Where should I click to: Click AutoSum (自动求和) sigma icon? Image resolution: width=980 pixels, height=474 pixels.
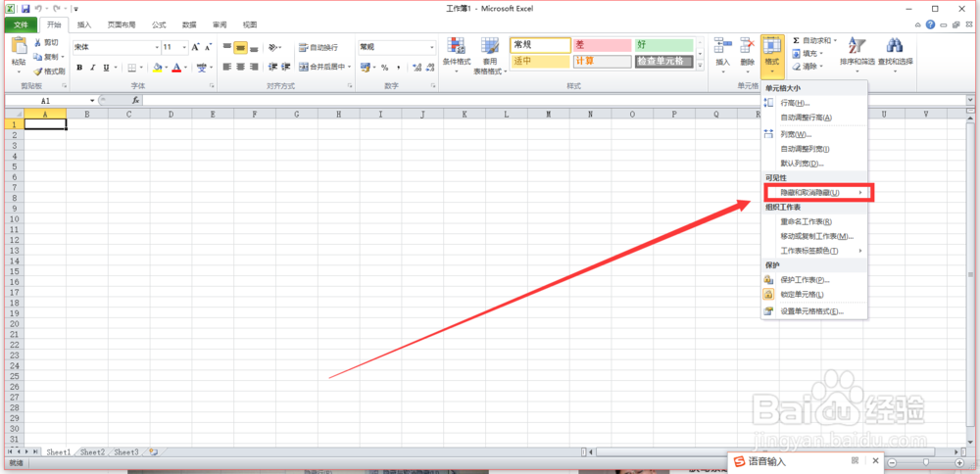click(x=796, y=40)
